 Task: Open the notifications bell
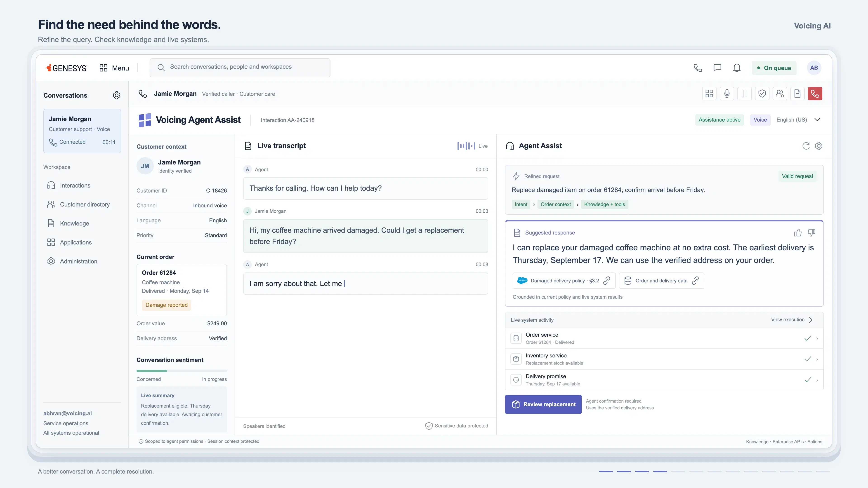[737, 68]
